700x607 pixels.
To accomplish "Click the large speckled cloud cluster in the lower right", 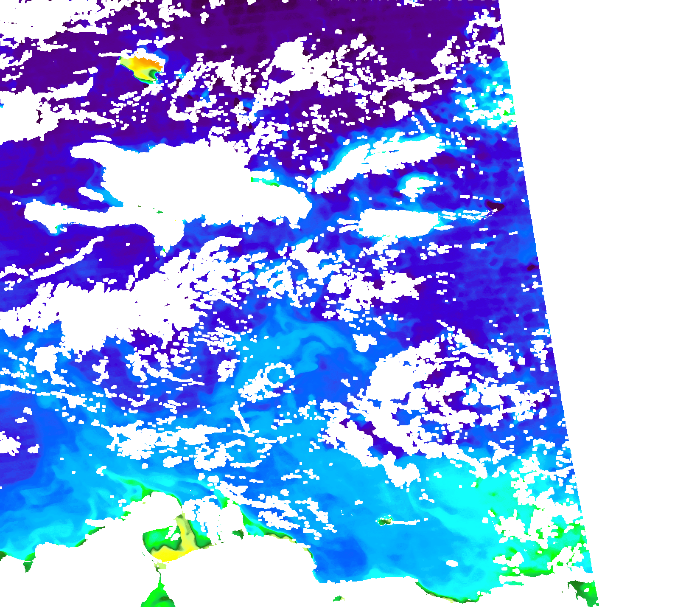I will [445, 391].
